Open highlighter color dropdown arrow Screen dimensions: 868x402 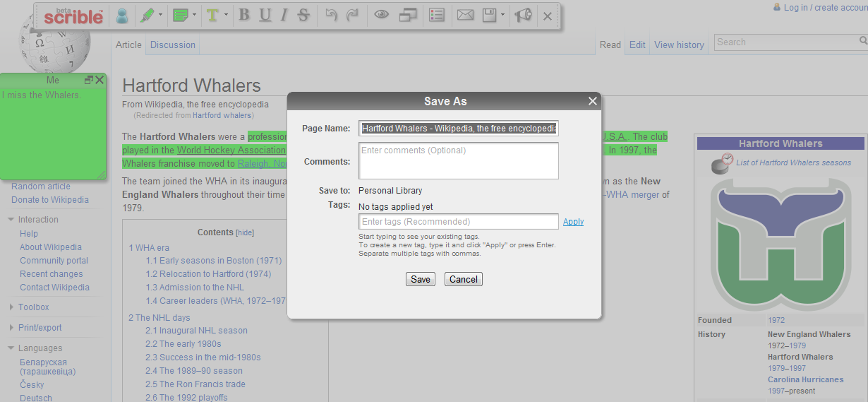point(161,15)
